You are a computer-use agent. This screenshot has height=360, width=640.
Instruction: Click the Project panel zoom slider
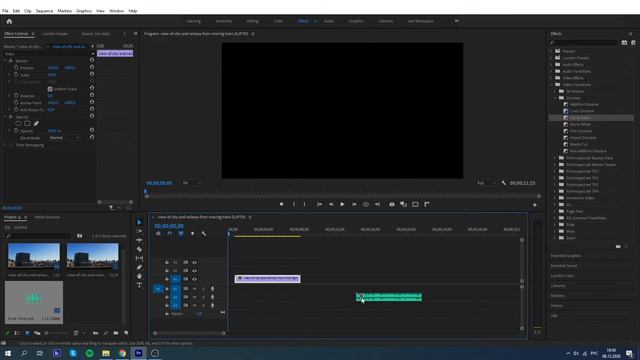[x=56, y=333]
